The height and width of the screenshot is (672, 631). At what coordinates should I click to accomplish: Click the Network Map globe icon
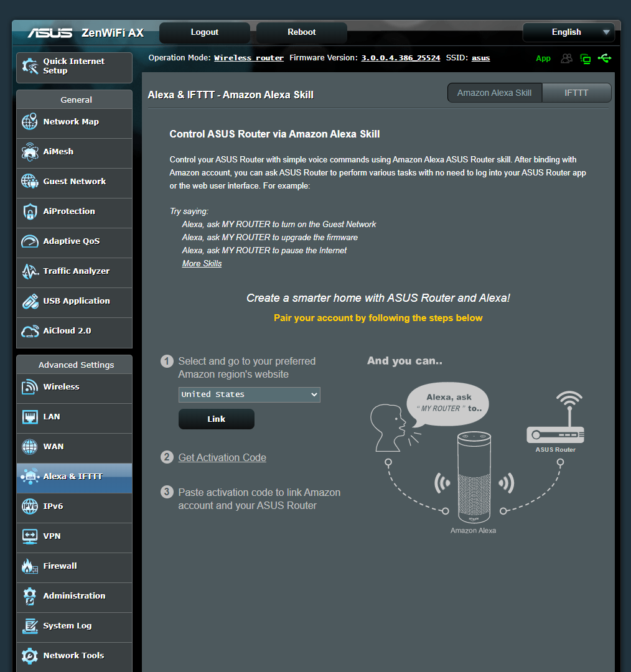tap(30, 122)
